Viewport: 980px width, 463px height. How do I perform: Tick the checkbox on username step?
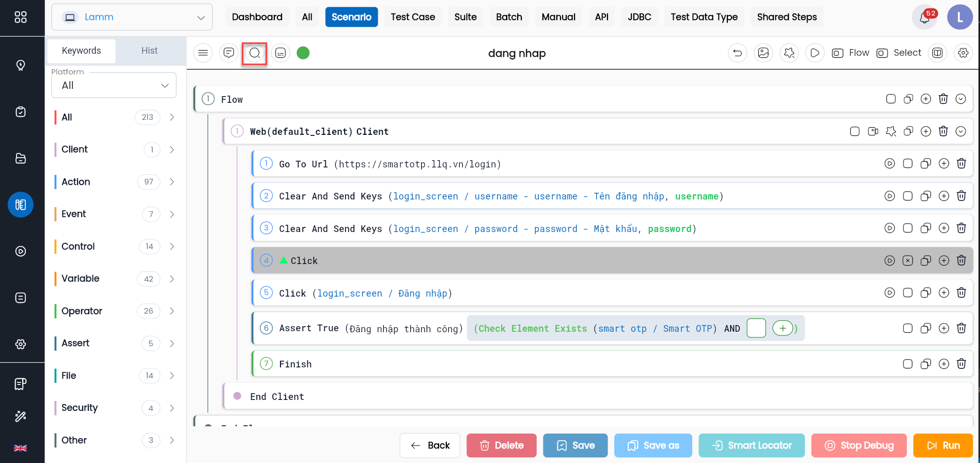(x=908, y=196)
